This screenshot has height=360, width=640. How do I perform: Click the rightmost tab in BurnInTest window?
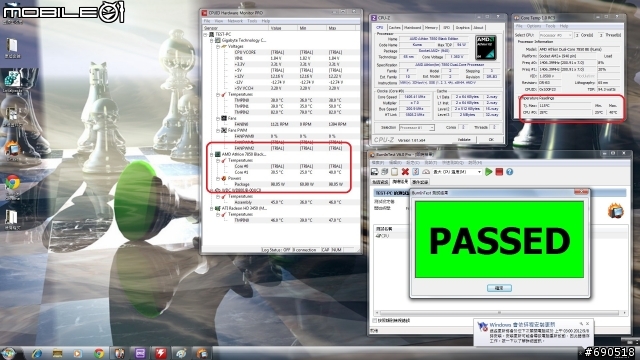[x=420, y=182]
